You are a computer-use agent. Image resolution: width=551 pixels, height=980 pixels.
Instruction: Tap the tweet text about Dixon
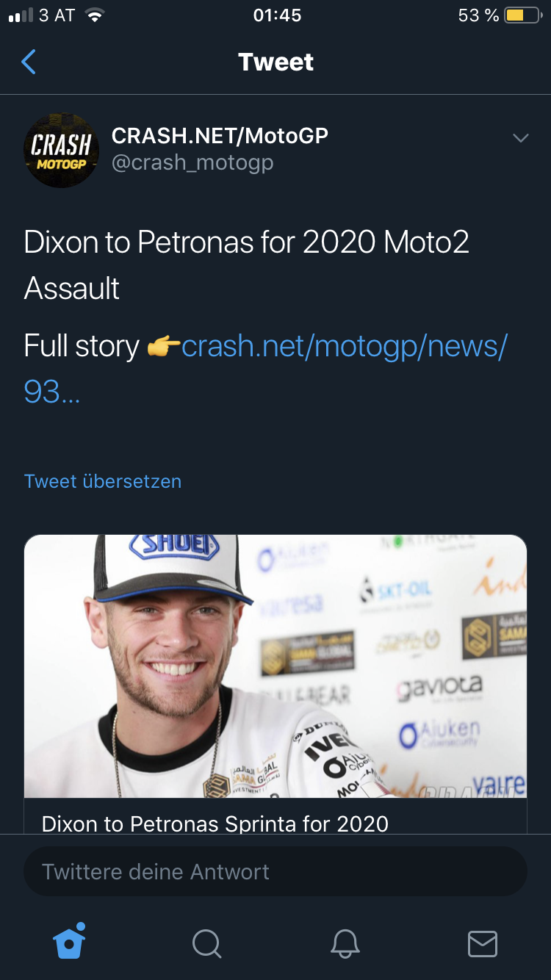click(246, 265)
